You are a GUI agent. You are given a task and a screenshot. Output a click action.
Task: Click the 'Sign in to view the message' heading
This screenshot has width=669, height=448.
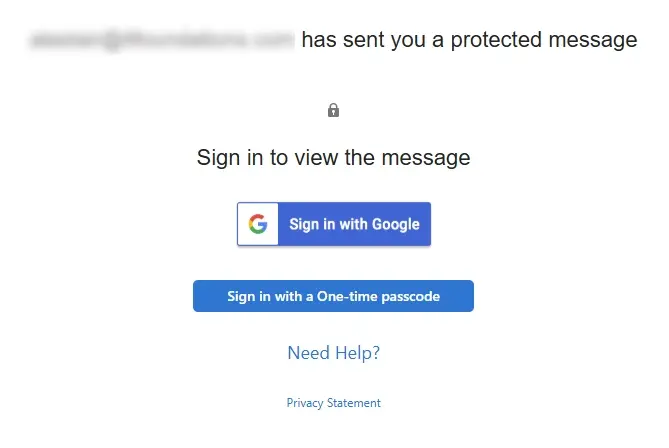[x=333, y=157]
